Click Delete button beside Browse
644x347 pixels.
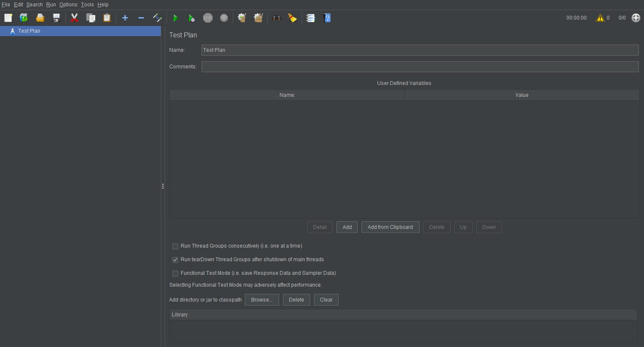[297, 300]
